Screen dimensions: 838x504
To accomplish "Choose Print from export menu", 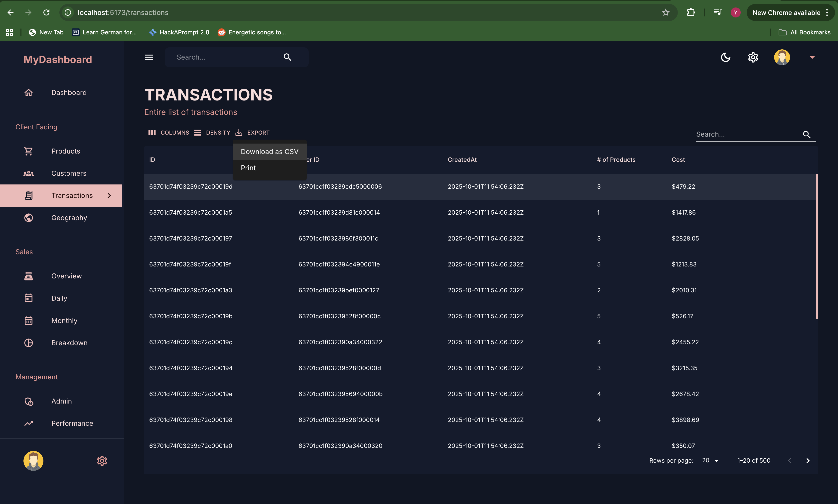I will tap(248, 168).
